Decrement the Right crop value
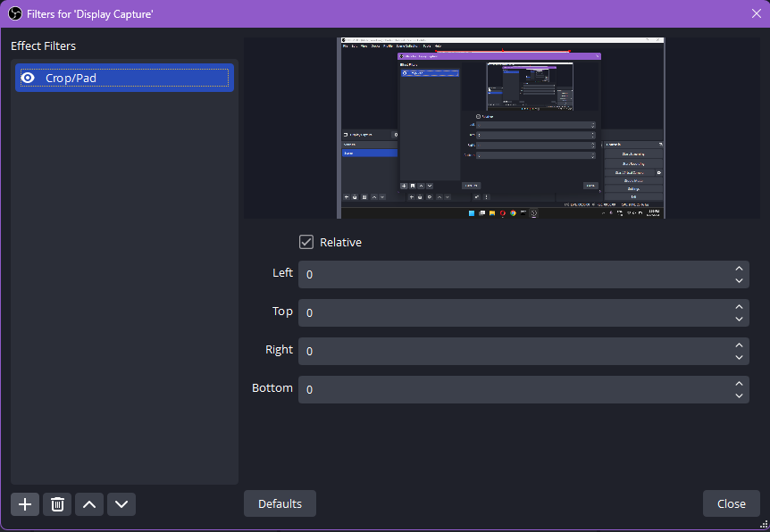This screenshot has width=770, height=532. 739,357
